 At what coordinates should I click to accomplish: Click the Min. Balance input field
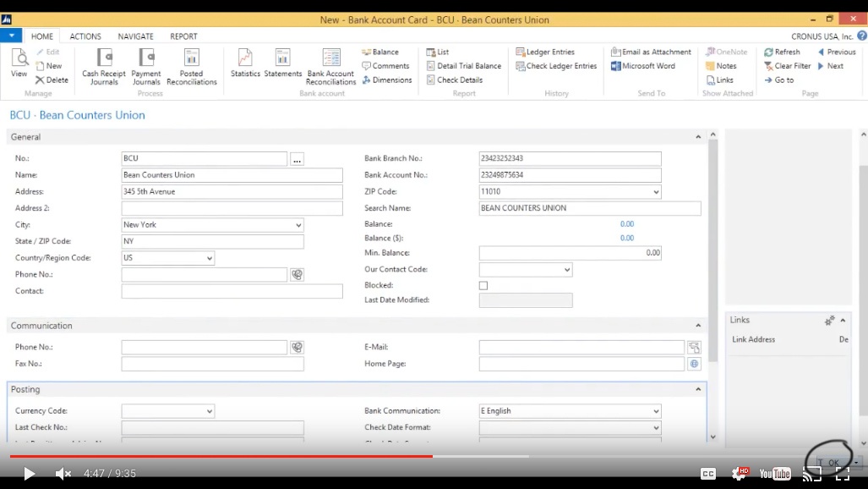point(570,253)
